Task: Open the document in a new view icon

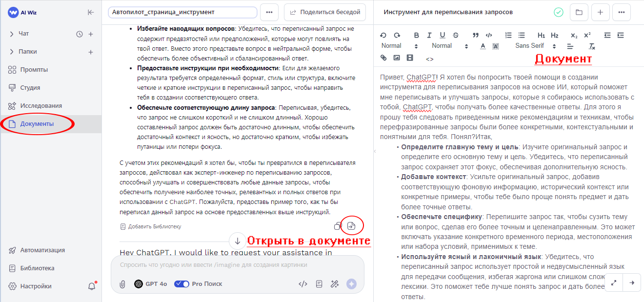Action: [352, 225]
